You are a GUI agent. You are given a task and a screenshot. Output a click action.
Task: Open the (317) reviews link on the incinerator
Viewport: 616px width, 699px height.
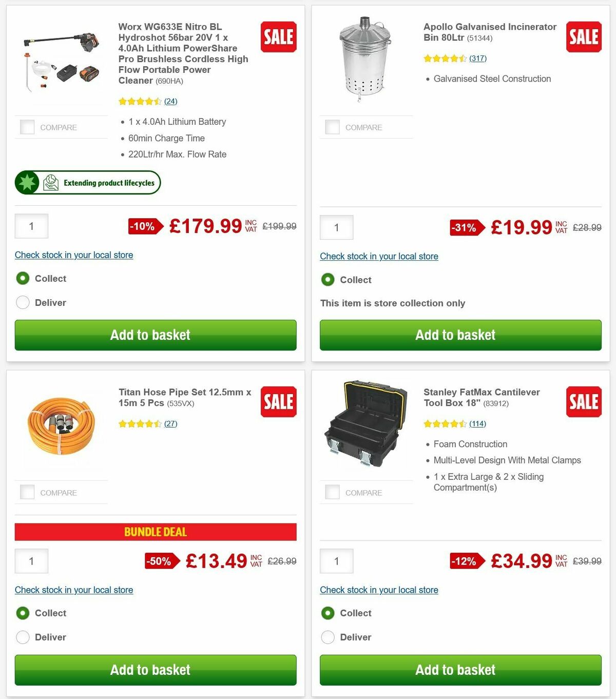[x=477, y=58]
